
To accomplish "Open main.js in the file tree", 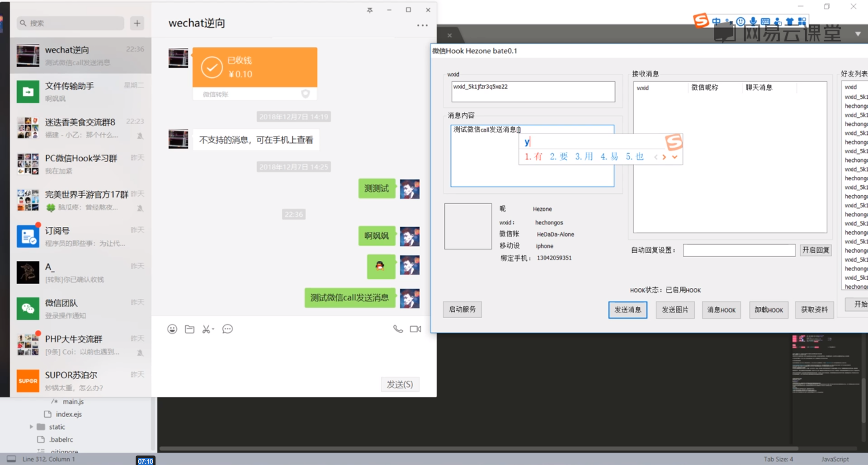I will 73,401.
